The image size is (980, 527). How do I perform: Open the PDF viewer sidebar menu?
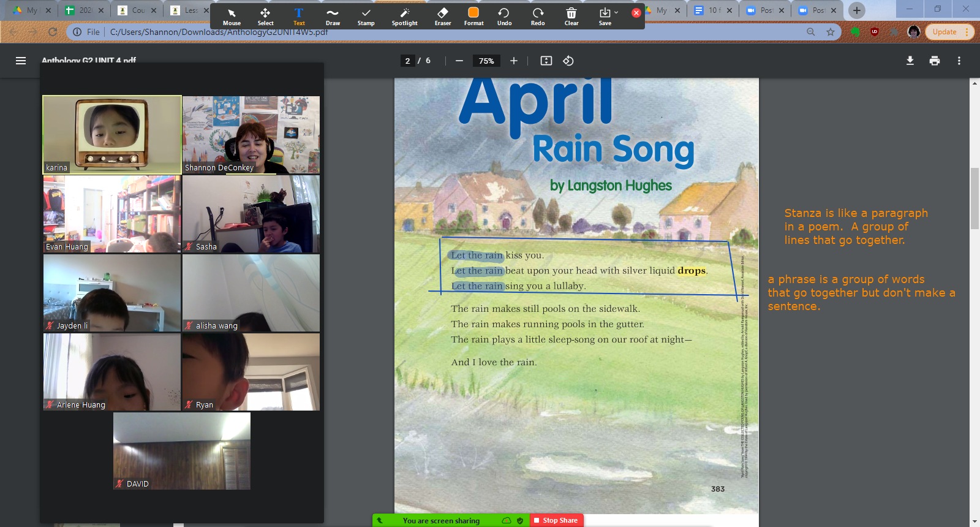[x=21, y=61]
